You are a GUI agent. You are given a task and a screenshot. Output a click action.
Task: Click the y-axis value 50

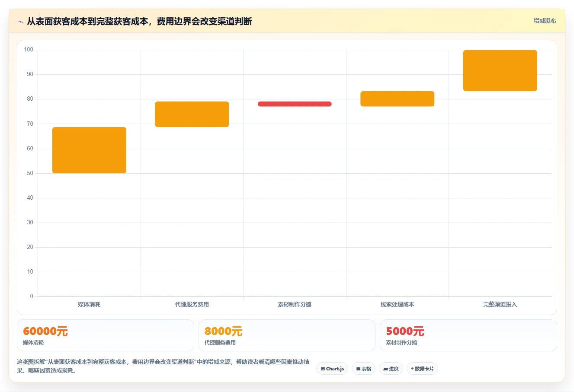point(30,173)
